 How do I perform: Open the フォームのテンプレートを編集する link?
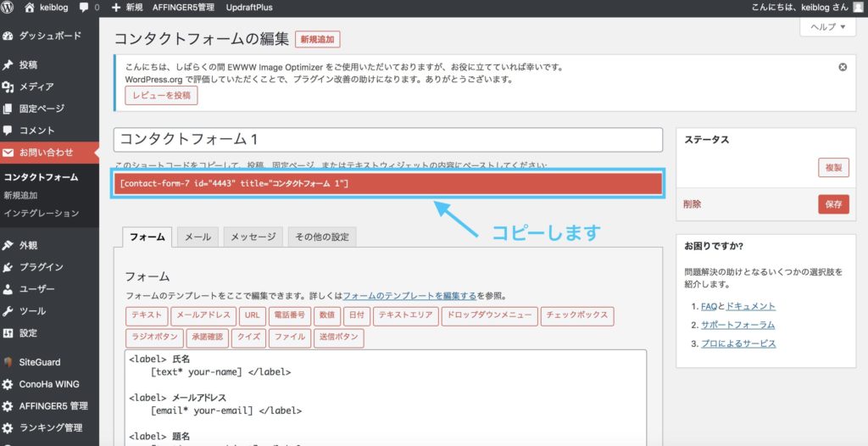(409, 296)
